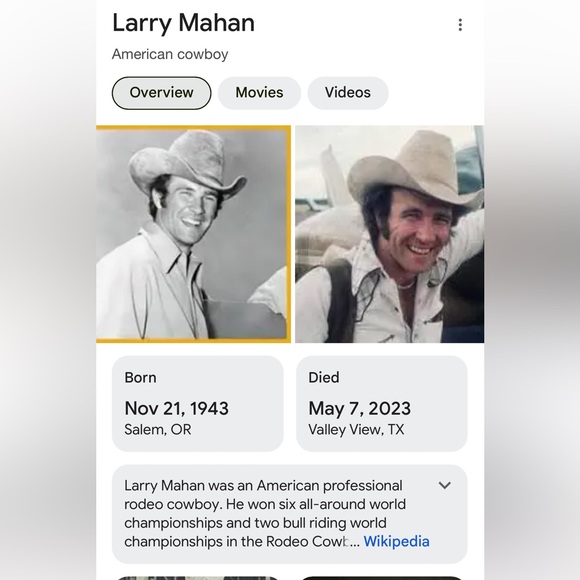
Task: Select the Overview tab
Action: click(x=161, y=93)
